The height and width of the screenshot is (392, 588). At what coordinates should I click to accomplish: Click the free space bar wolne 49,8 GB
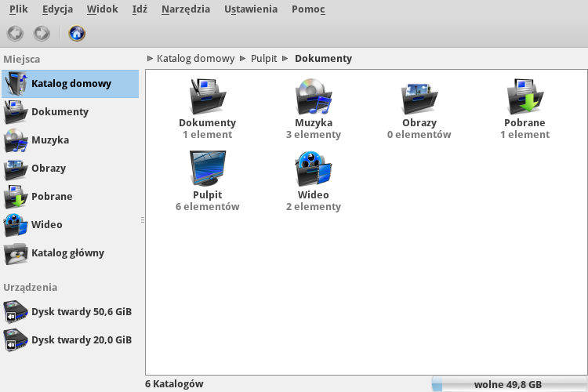pyautogui.click(x=507, y=384)
